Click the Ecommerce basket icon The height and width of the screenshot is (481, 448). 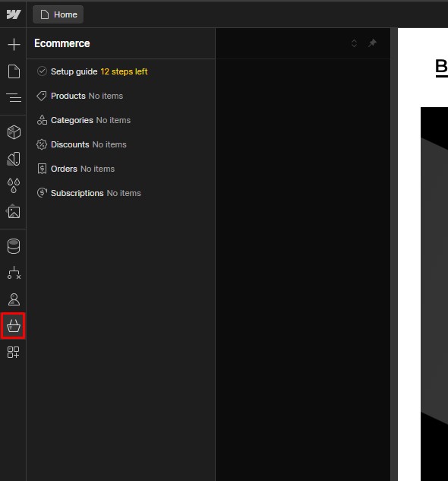point(14,326)
